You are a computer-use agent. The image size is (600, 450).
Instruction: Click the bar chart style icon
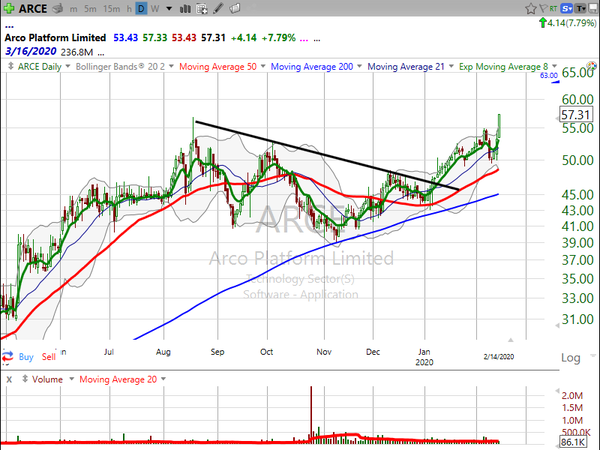(185, 8)
